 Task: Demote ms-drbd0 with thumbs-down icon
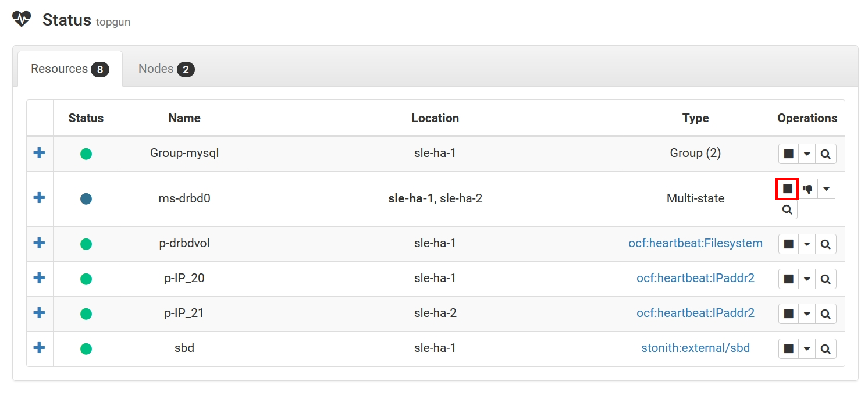pyautogui.click(x=807, y=189)
